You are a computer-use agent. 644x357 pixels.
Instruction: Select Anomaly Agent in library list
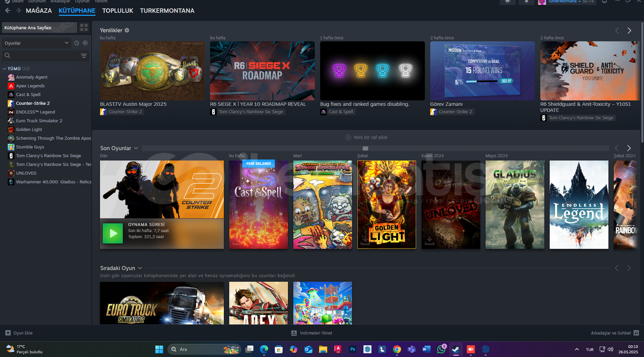coord(32,77)
